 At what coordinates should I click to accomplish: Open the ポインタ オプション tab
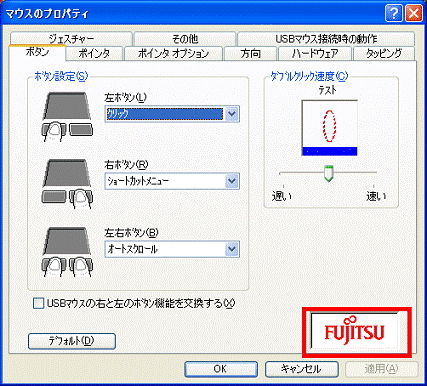173,53
